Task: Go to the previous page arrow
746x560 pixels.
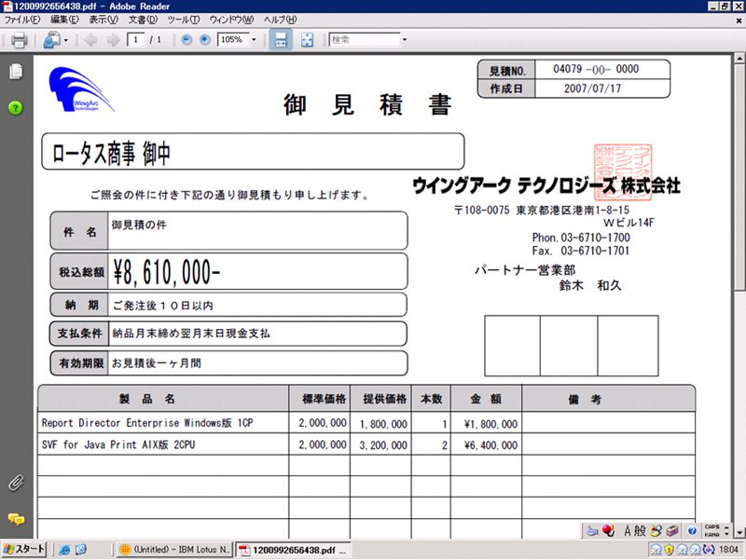Action: [x=90, y=40]
